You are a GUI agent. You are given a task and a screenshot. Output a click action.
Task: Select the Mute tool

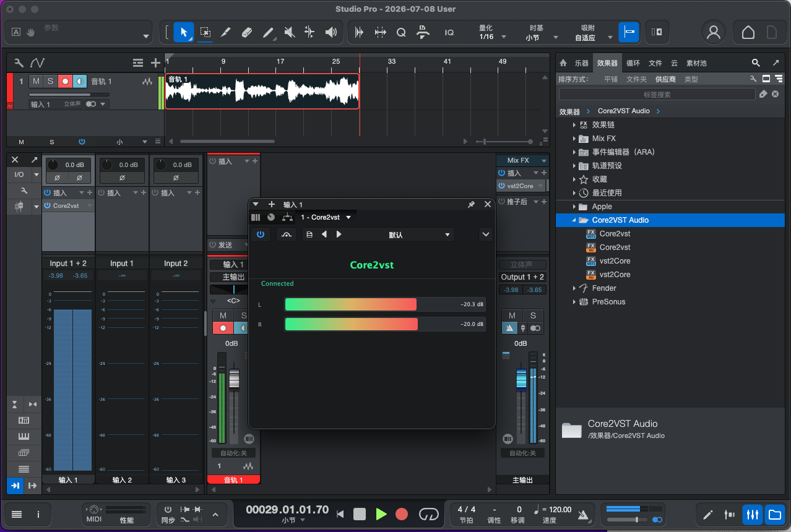pyautogui.click(x=289, y=32)
